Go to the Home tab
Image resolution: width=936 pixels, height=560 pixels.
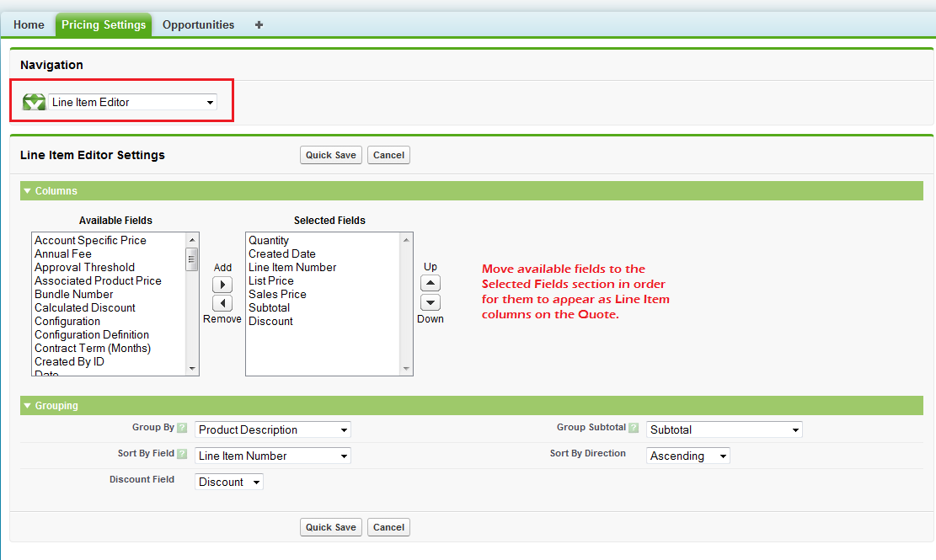click(x=29, y=25)
